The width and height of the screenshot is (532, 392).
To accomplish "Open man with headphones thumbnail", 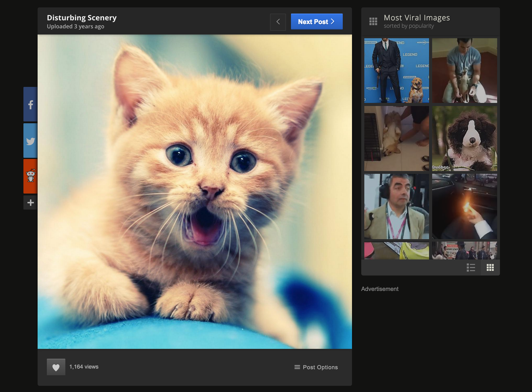I will (x=397, y=206).
